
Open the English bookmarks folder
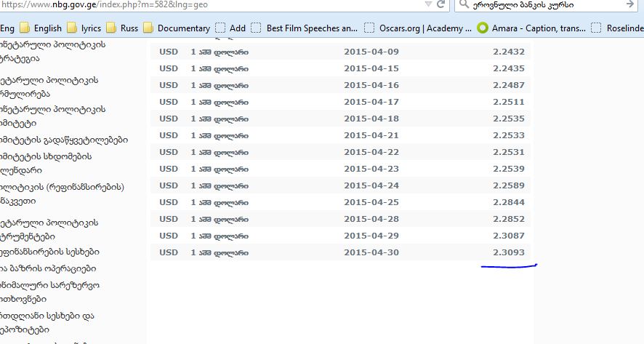[41, 28]
